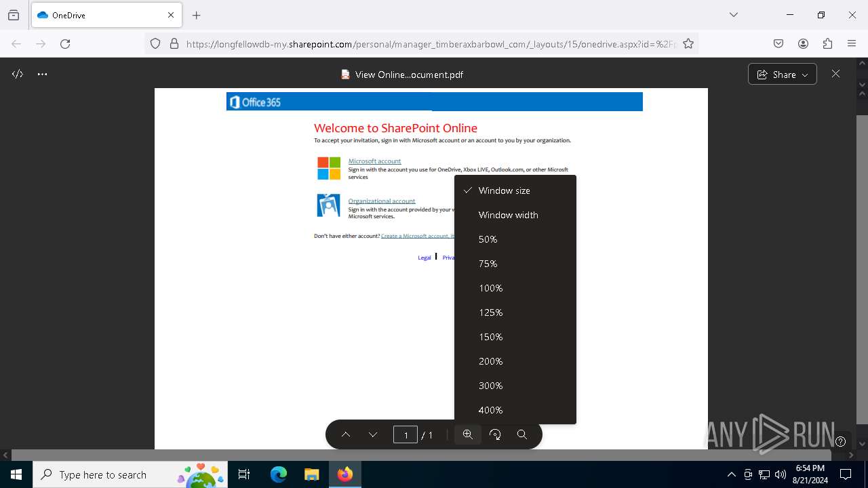This screenshot has width=868, height=488.
Task: Toggle the zoom magnifier button
Action: click(468, 434)
